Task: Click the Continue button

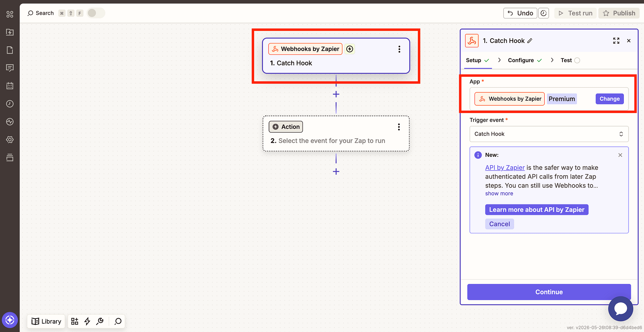Action: point(549,292)
